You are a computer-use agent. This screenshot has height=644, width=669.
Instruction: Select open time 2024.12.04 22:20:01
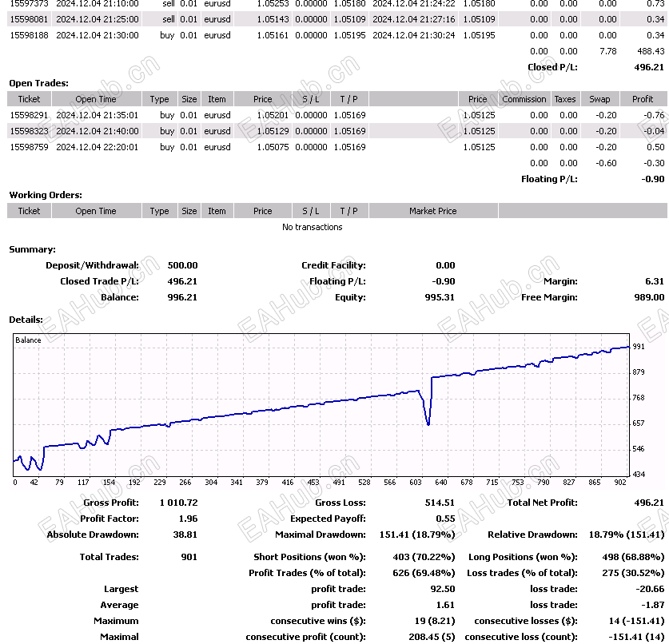98,147
